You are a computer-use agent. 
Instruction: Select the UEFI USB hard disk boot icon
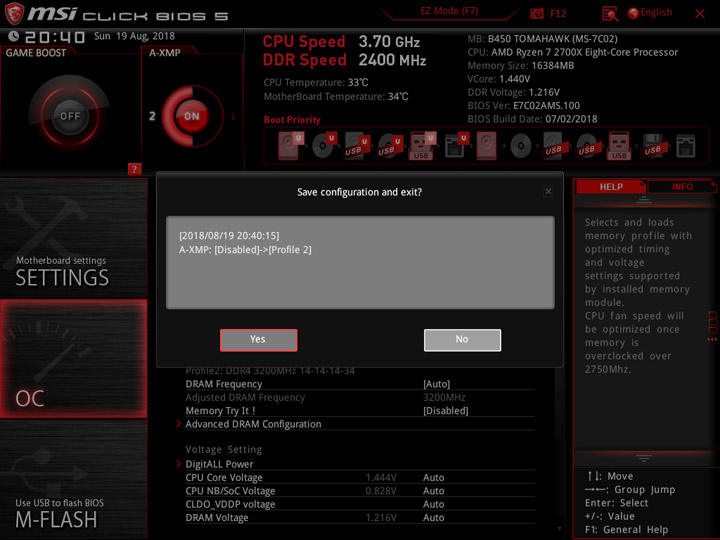[357, 146]
